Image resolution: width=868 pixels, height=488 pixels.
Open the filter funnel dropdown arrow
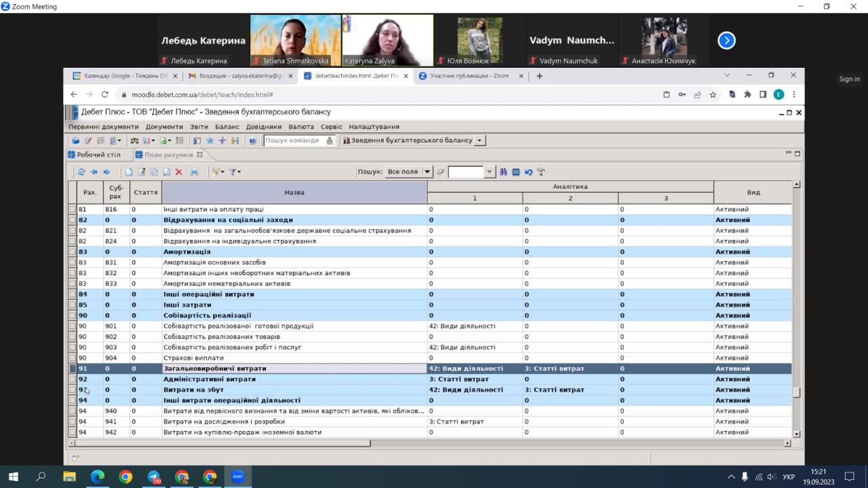pyautogui.click(x=239, y=172)
